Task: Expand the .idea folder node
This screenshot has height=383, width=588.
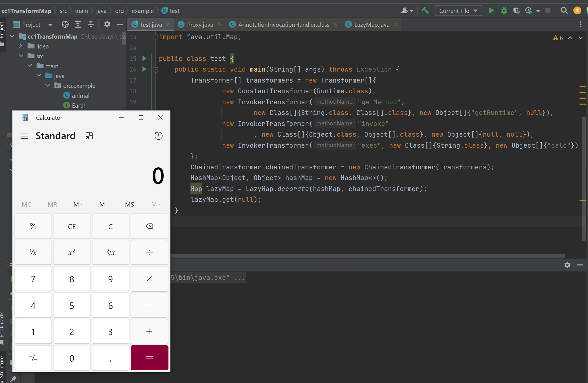Action: tap(21, 46)
